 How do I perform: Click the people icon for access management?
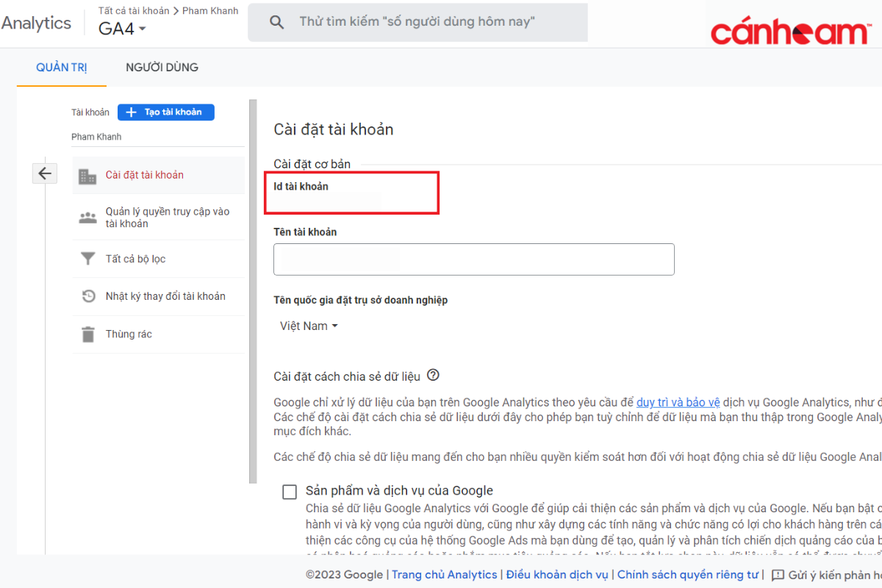[x=87, y=218]
